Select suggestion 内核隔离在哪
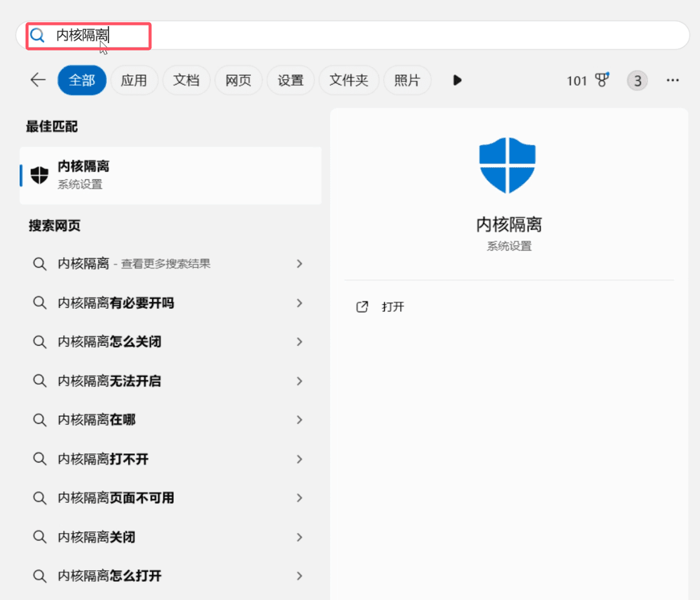 point(171,420)
